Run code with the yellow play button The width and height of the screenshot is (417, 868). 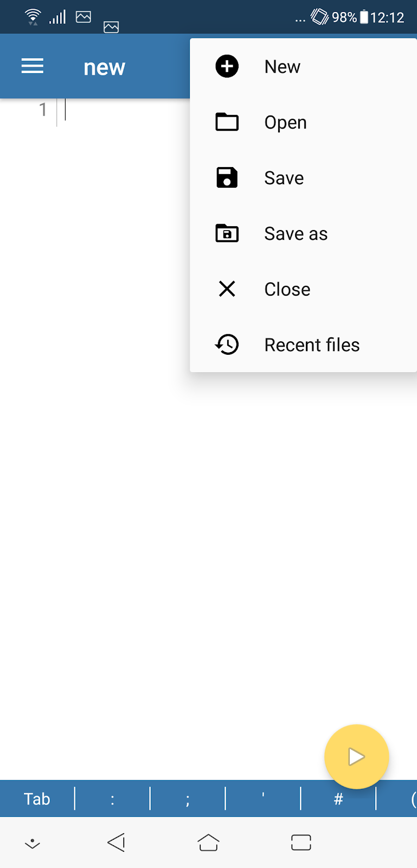357,756
